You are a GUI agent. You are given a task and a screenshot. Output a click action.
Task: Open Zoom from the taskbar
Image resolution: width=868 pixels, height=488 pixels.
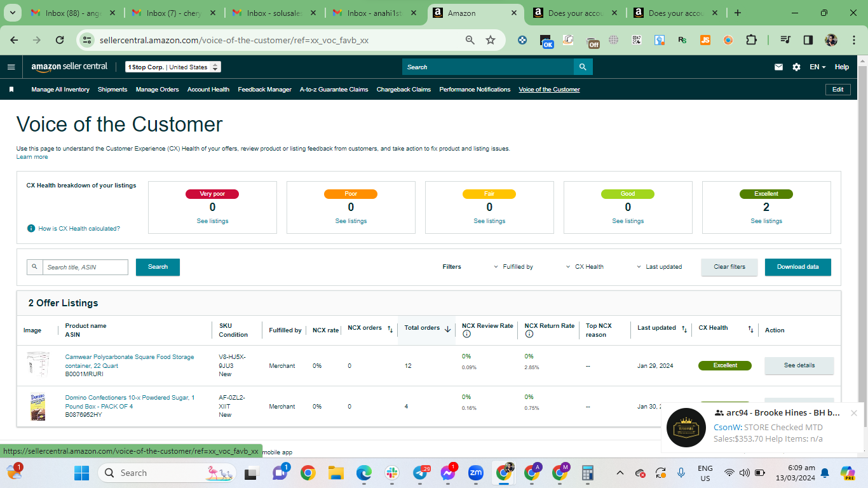pyautogui.click(x=476, y=473)
